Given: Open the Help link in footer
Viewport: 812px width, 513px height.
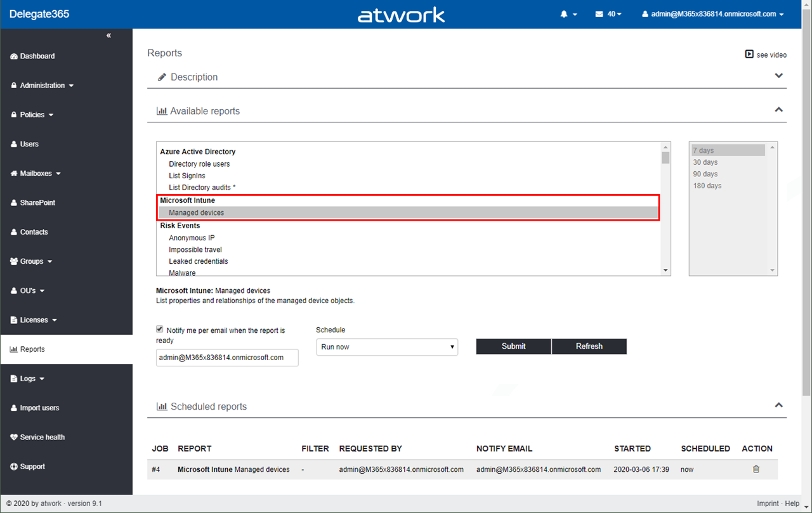Looking at the screenshot, I should pos(792,503).
